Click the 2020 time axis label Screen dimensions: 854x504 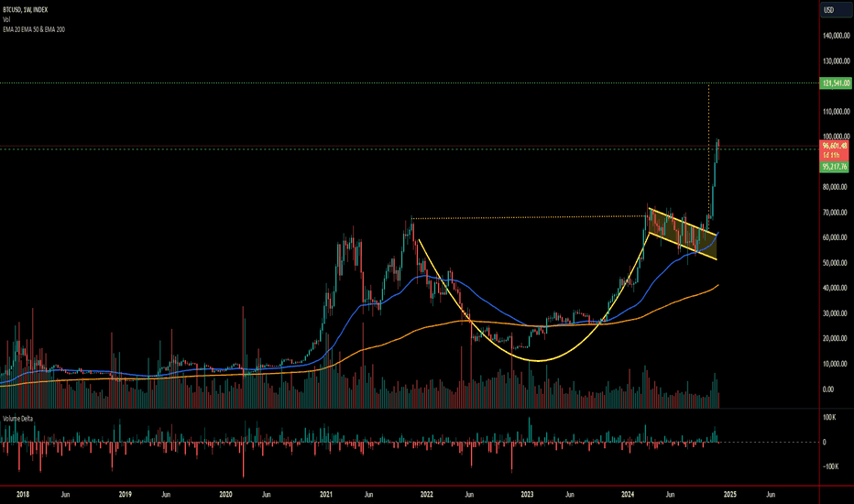tap(225, 495)
